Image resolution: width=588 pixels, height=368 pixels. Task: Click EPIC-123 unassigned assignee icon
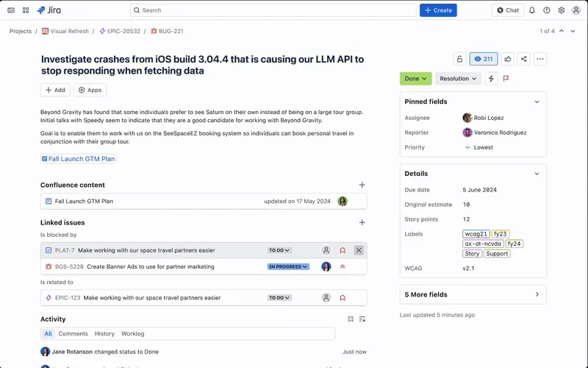[x=326, y=298]
